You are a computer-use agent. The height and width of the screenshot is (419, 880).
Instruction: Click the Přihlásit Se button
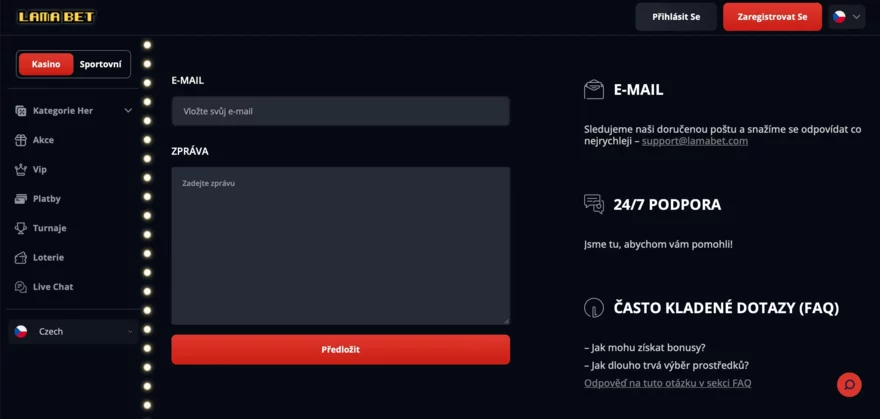tap(676, 17)
